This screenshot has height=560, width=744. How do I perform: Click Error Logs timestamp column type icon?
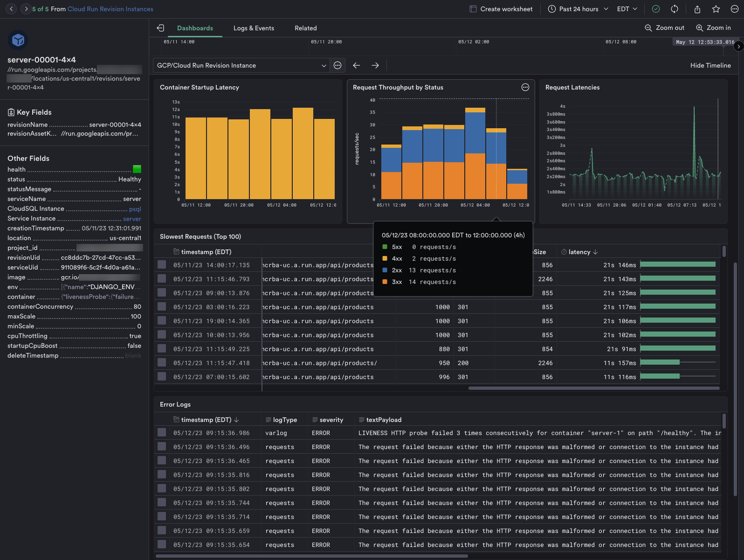point(176,420)
